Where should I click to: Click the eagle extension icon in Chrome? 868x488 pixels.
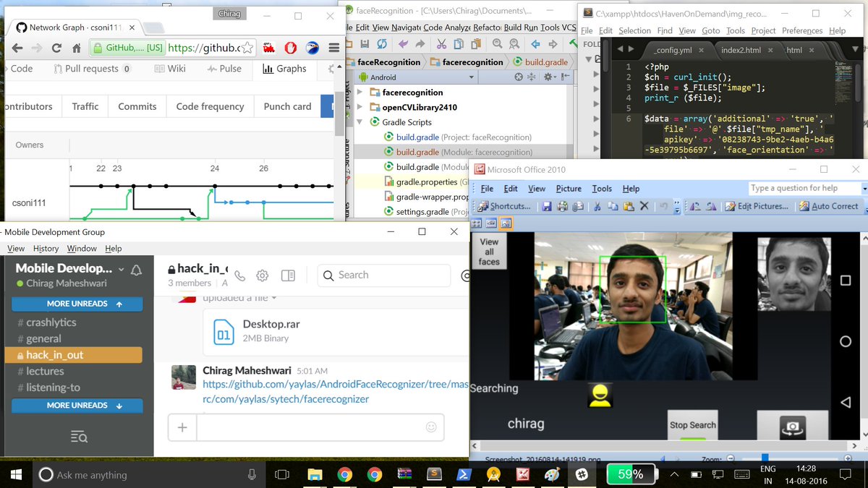point(312,48)
